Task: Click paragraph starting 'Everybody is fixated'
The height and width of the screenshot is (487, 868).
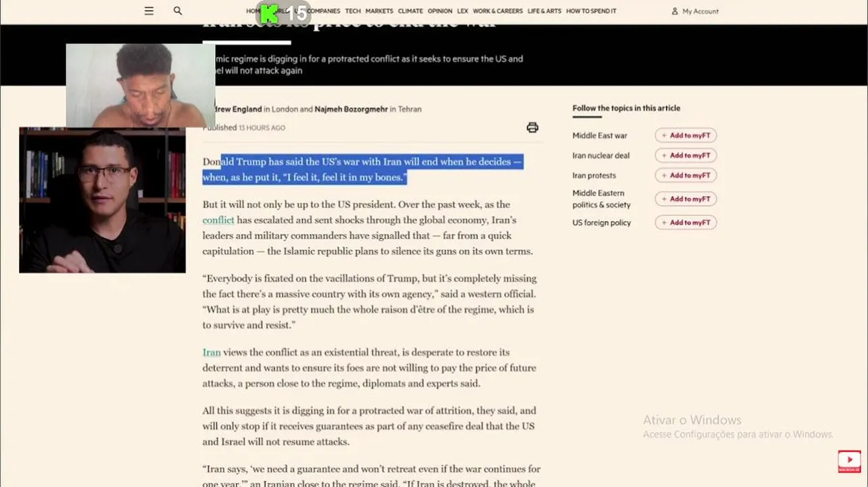Action: click(x=370, y=302)
